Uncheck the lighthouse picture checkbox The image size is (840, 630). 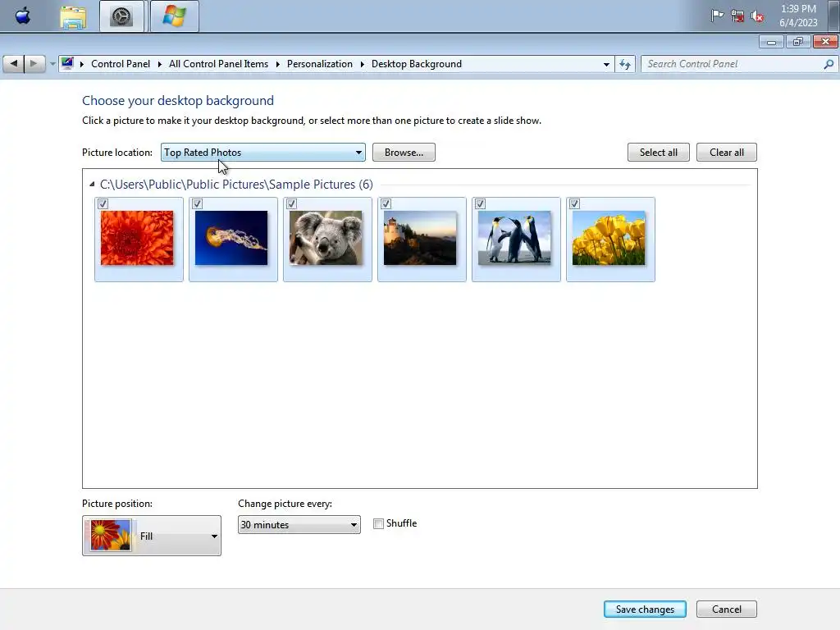click(386, 203)
